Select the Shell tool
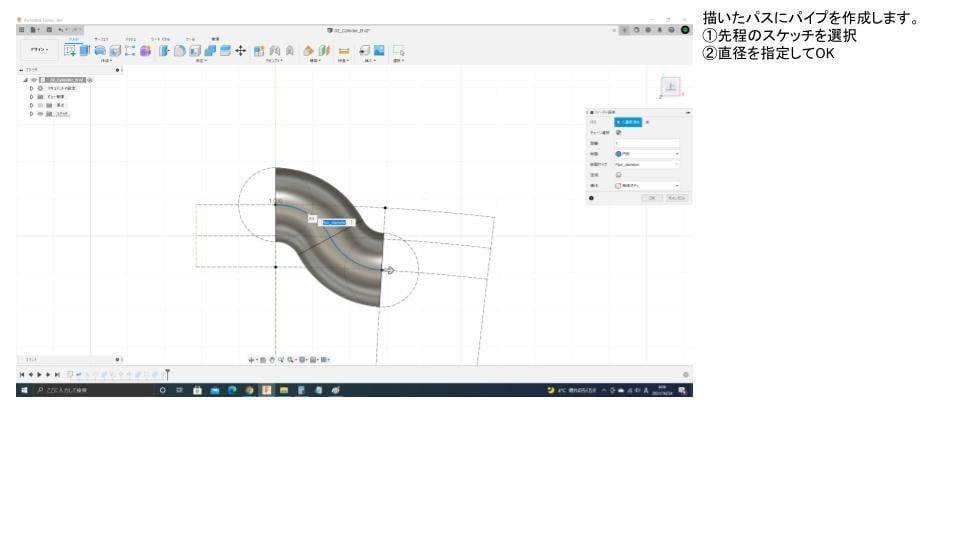Screen dimensions: 960x540 [195, 51]
